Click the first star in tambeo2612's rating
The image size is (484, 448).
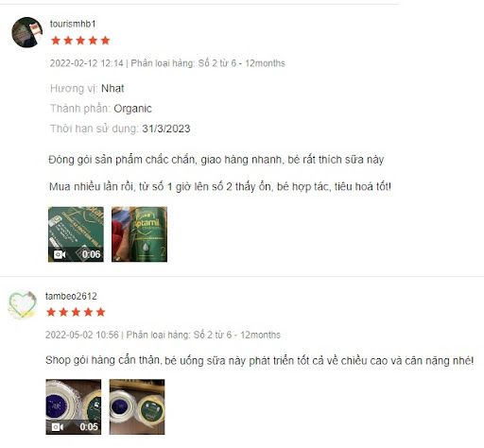[51, 312]
